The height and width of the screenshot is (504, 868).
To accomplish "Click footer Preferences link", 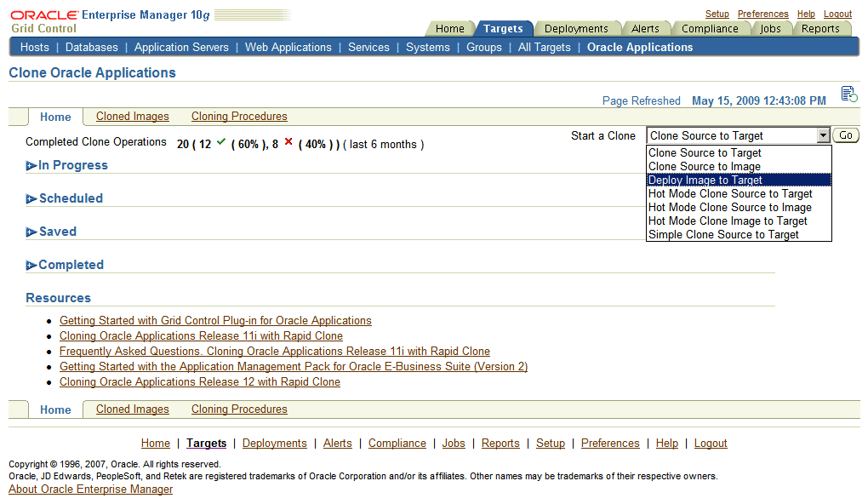I will (610, 443).
